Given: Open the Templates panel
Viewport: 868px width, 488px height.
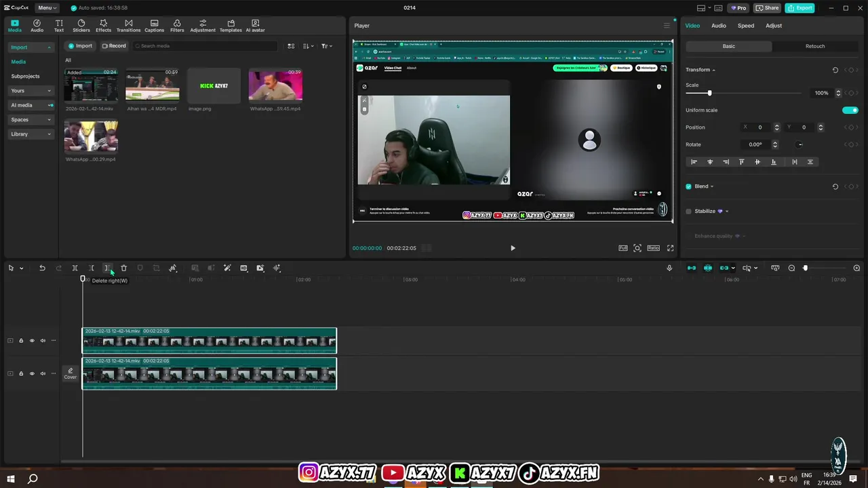Looking at the screenshot, I should pyautogui.click(x=231, y=26).
